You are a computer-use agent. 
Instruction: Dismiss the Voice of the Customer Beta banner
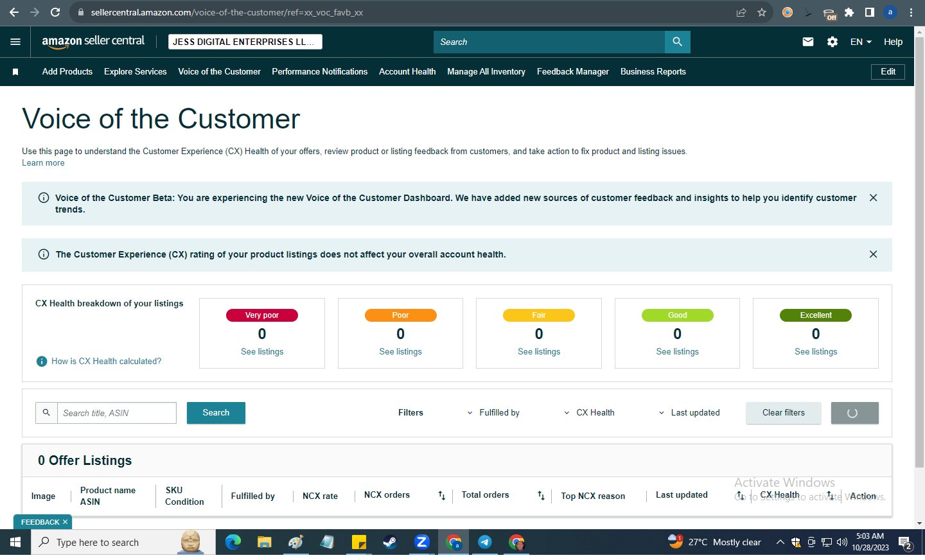pyautogui.click(x=873, y=198)
